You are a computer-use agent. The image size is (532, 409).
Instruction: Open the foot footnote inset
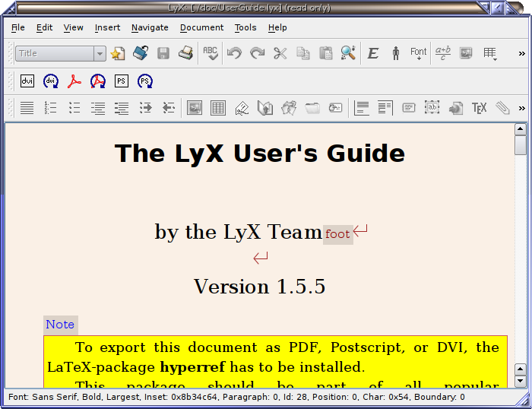[x=338, y=235]
